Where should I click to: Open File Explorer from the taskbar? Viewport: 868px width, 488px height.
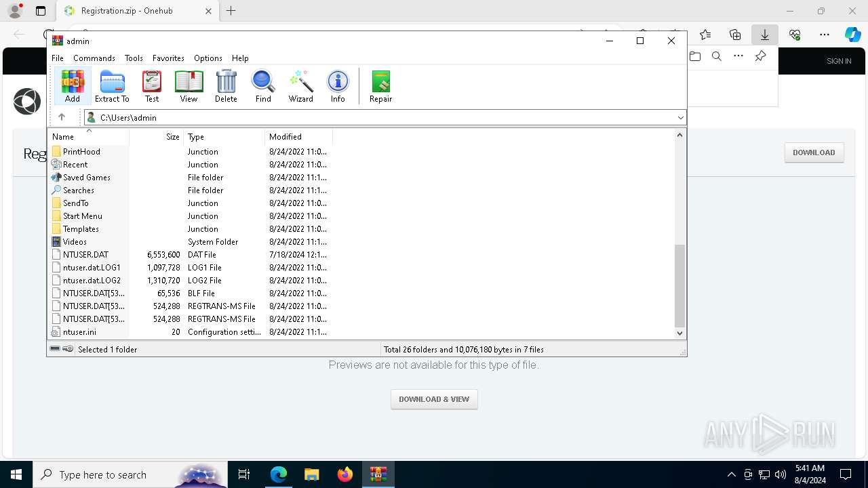coord(312,474)
